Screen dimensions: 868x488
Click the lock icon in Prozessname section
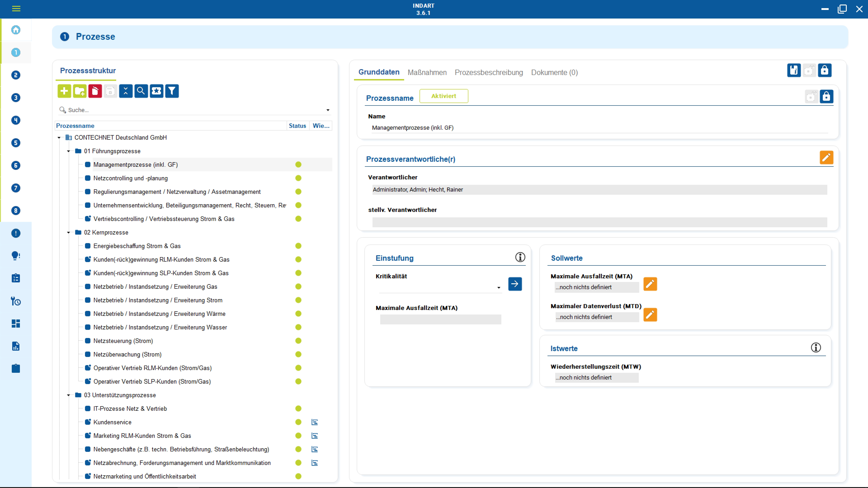tap(826, 97)
